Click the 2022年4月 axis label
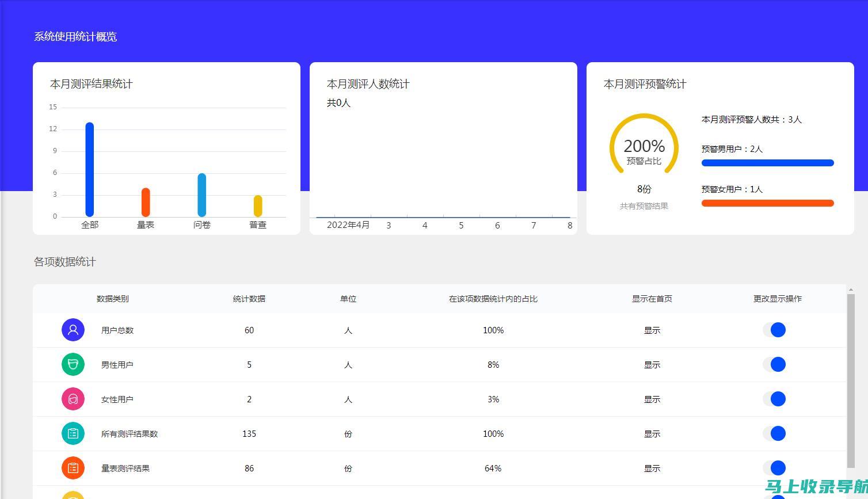Viewport: 868px width, 499px height. click(x=348, y=224)
